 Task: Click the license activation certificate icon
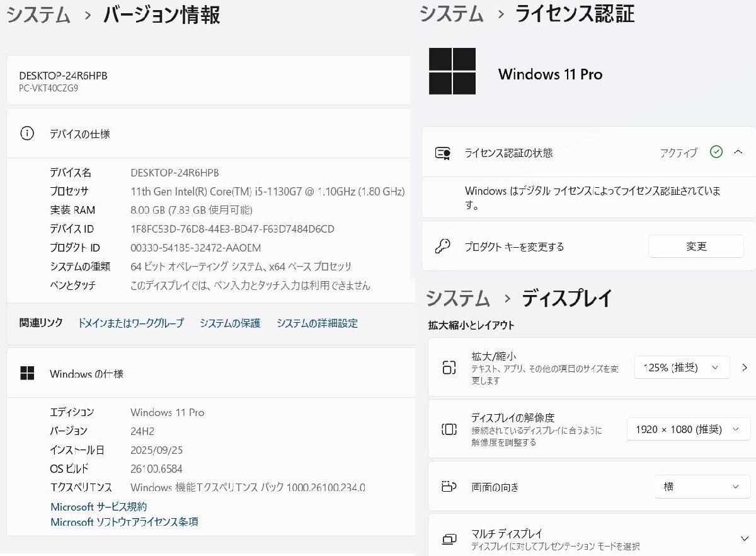[443, 153]
